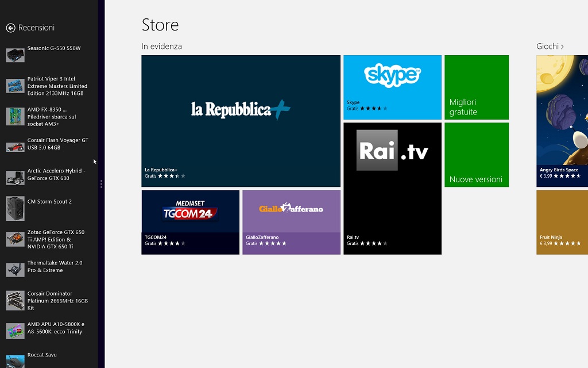
Task: Select the CM Storm Scout 2 title
Action: point(49,202)
